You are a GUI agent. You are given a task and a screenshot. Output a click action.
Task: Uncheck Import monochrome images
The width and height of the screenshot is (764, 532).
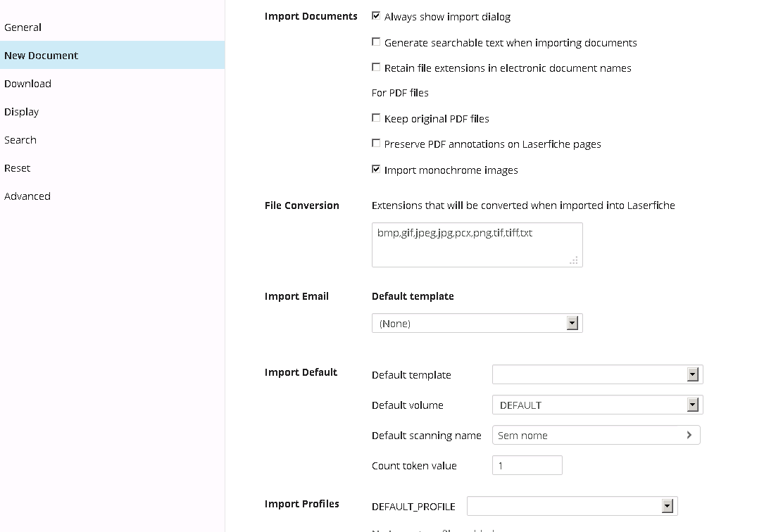coord(376,170)
